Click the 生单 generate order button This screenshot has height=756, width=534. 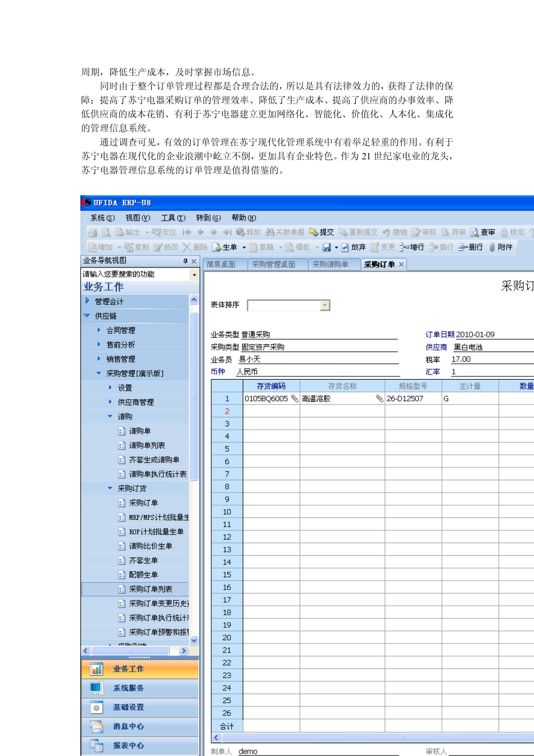point(224,247)
